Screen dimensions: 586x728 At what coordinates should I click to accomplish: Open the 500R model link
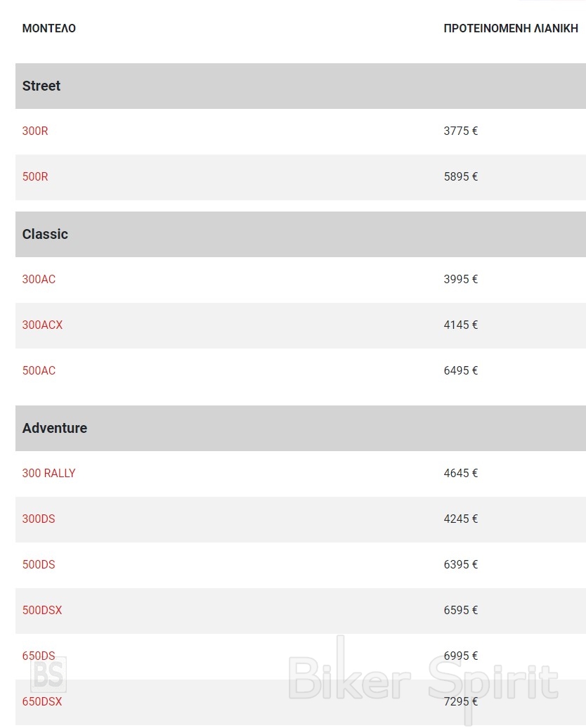(x=35, y=177)
